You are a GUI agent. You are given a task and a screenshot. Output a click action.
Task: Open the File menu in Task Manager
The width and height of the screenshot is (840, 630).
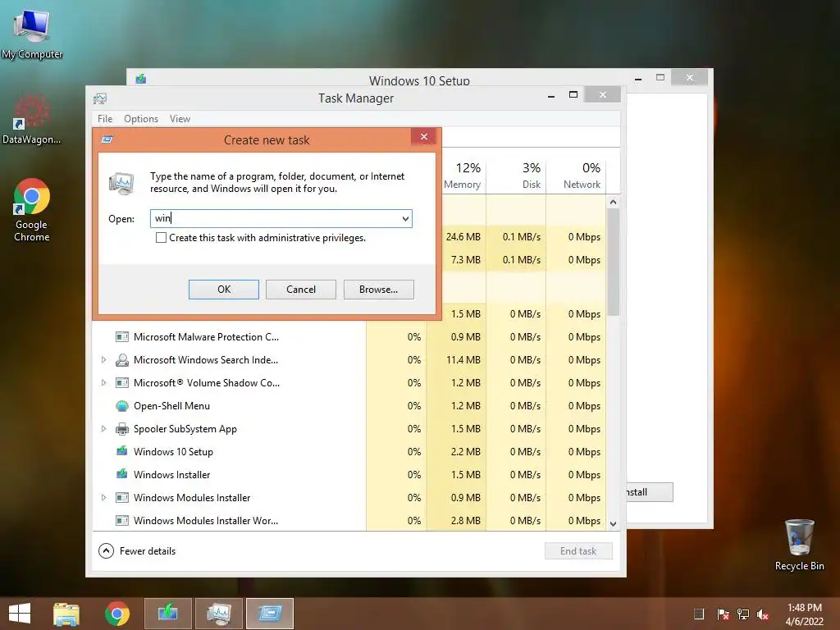click(105, 119)
